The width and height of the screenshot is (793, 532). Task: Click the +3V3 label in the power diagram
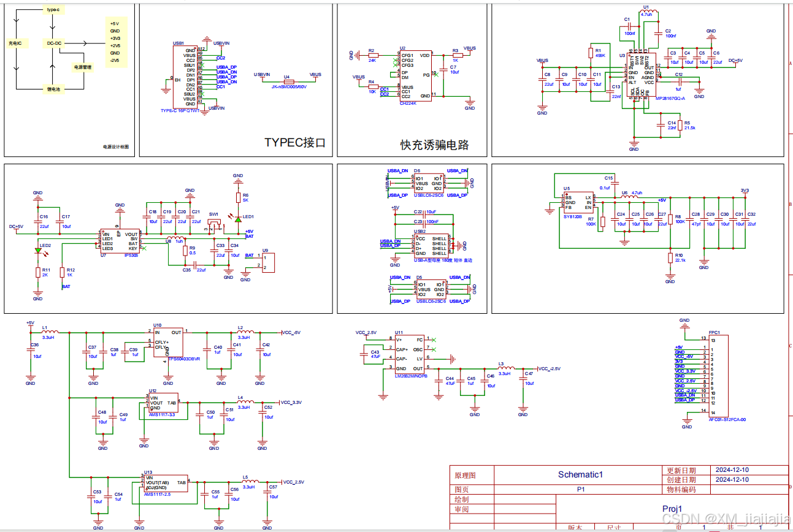[115, 38]
